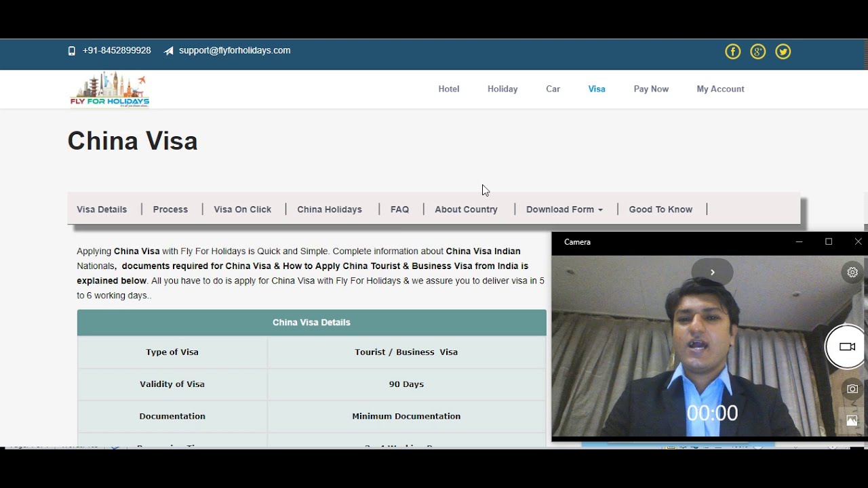Open the Twitter social icon
Screen dimensions: 868x488
(x=783, y=52)
